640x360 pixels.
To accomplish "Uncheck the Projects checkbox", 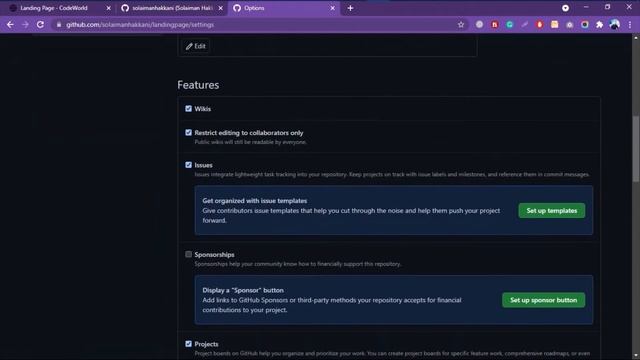I will tap(188, 344).
